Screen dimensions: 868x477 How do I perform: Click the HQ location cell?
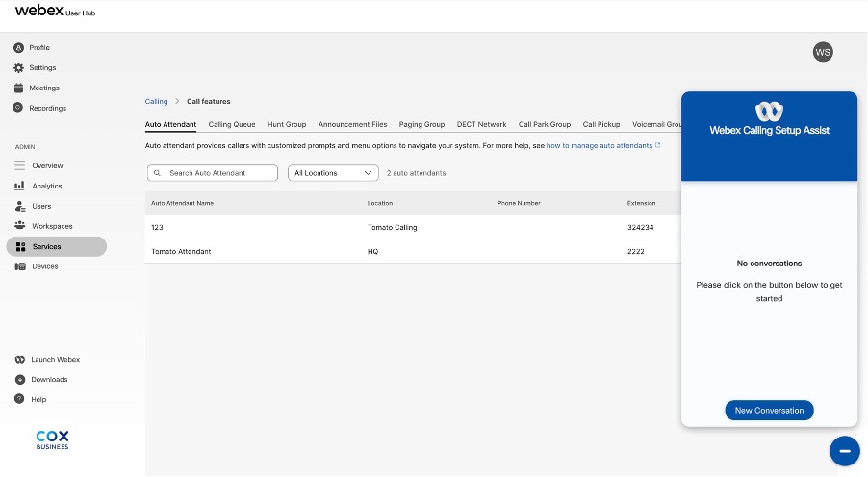pos(373,251)
